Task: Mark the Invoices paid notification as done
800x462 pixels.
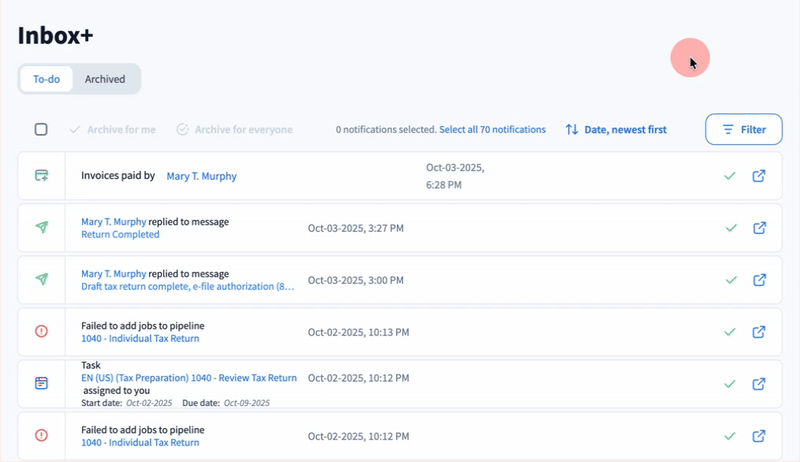Action: [730, 176]
